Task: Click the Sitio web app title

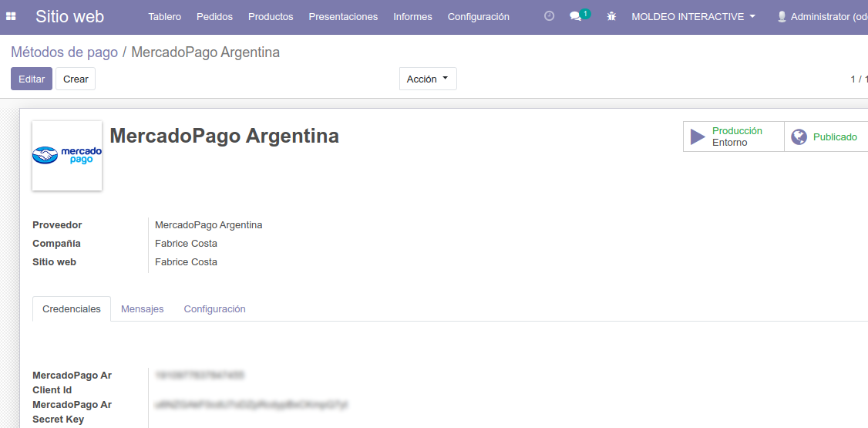Action: 69,17
